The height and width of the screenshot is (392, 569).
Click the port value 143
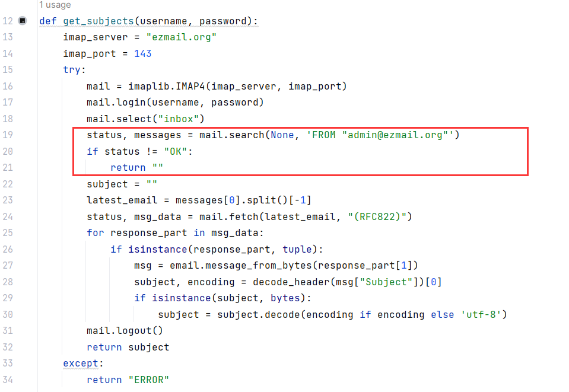pyautogui.click(x=143, y=54)
